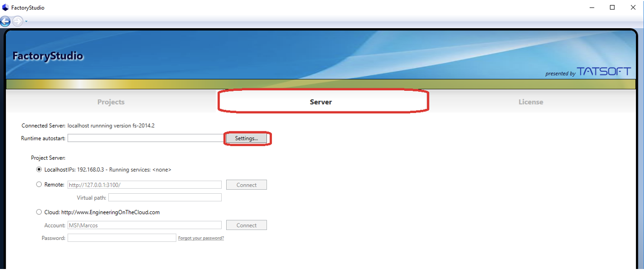Screen dimensions: 644x271
Task: Click Connect next to Remote URL
Action: click(246, 185)
